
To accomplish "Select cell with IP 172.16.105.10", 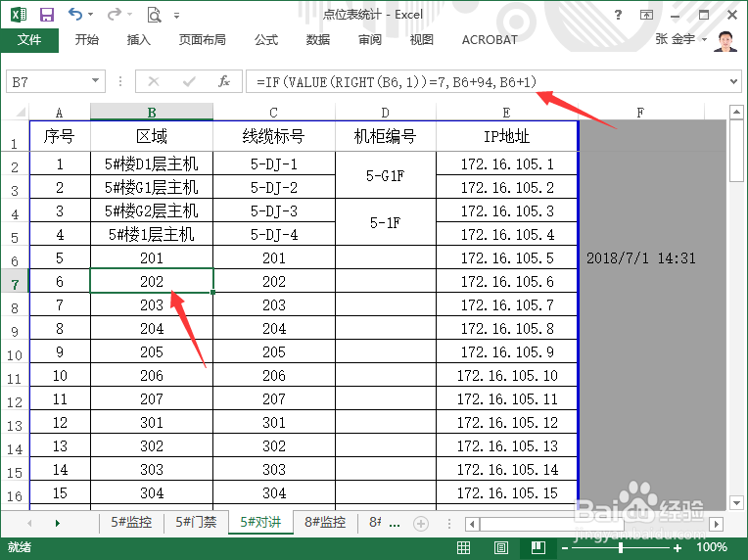I will [x=506, y=375].
